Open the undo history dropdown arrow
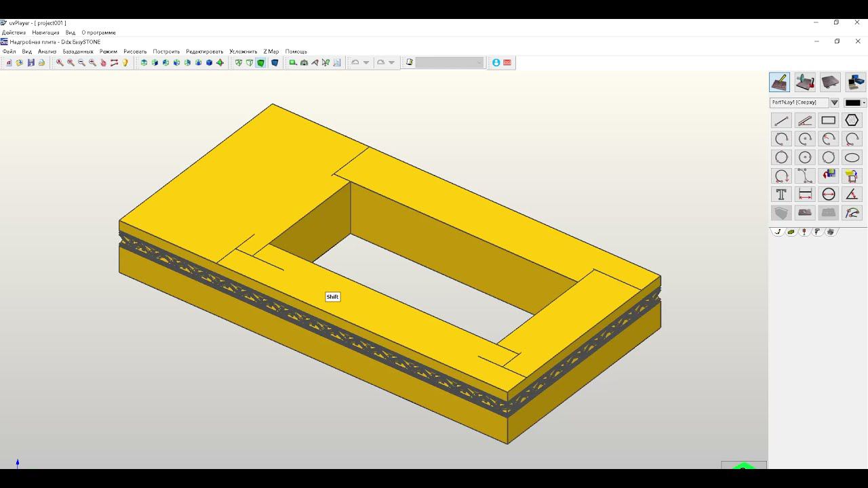The image size is (868, 488). 366,62
